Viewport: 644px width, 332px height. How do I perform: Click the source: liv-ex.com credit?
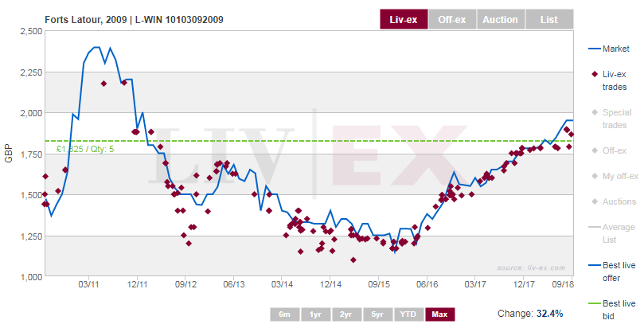coord(532,268)
